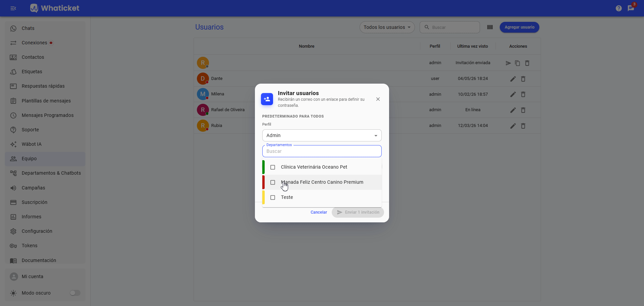Edit Rubia with the pencil icon
The image size is (644, 306).
tap(513, 126)
